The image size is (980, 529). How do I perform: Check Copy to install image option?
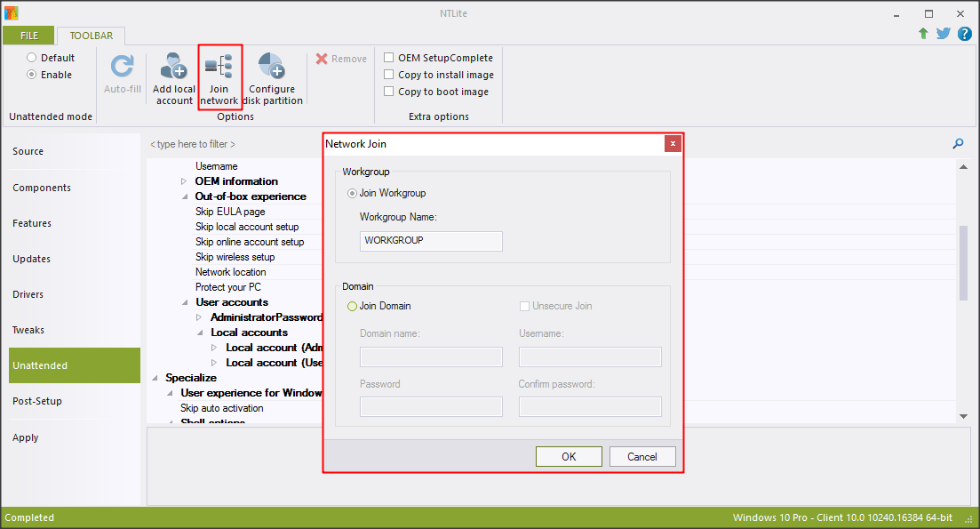(389, 75)
